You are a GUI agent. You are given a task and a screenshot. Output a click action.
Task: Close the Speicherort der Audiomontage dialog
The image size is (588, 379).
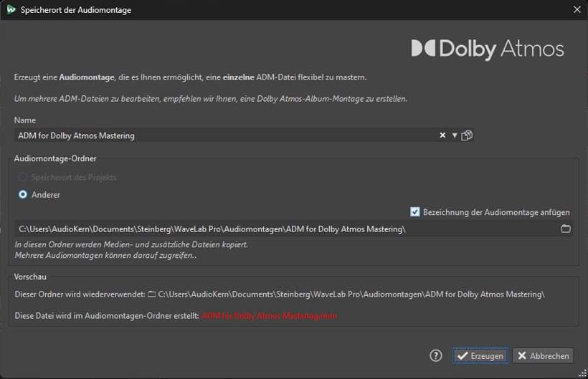point(577,10)
